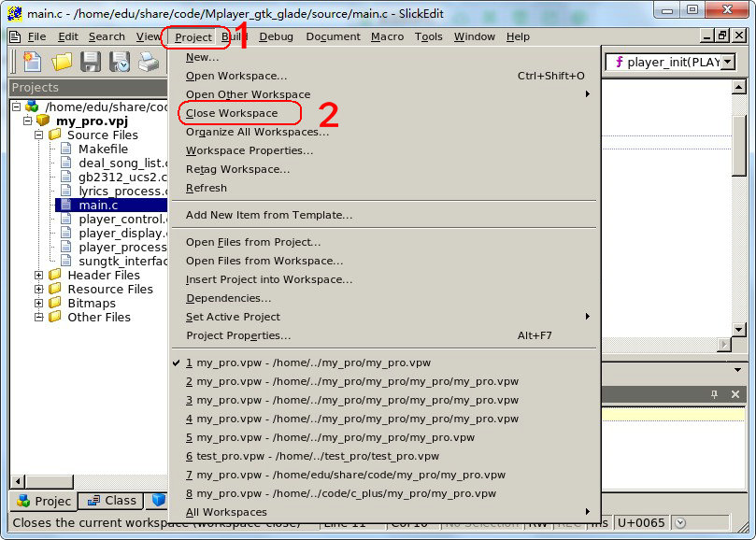Viewport: 756px width, 540px height.
Task: Open the Debug menu
Action: [x=276, y=36]
